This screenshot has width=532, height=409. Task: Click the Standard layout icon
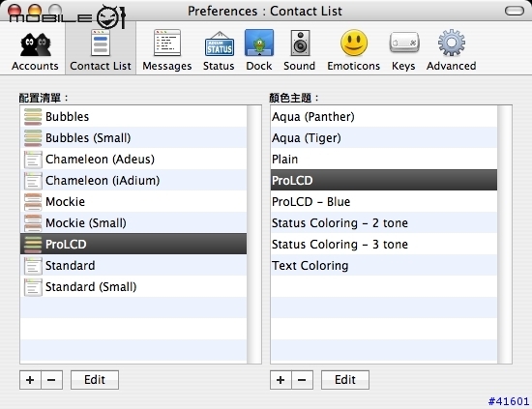click(x=33, y=266)
